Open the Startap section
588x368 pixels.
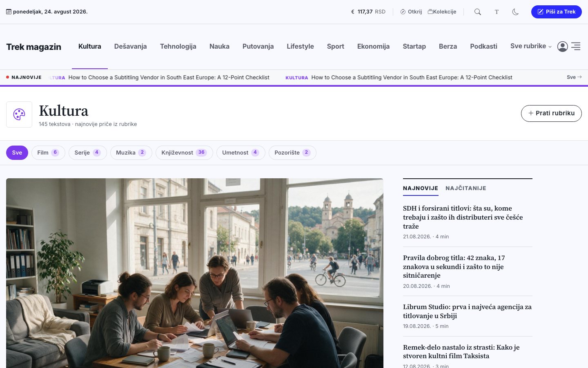(414, 46)
